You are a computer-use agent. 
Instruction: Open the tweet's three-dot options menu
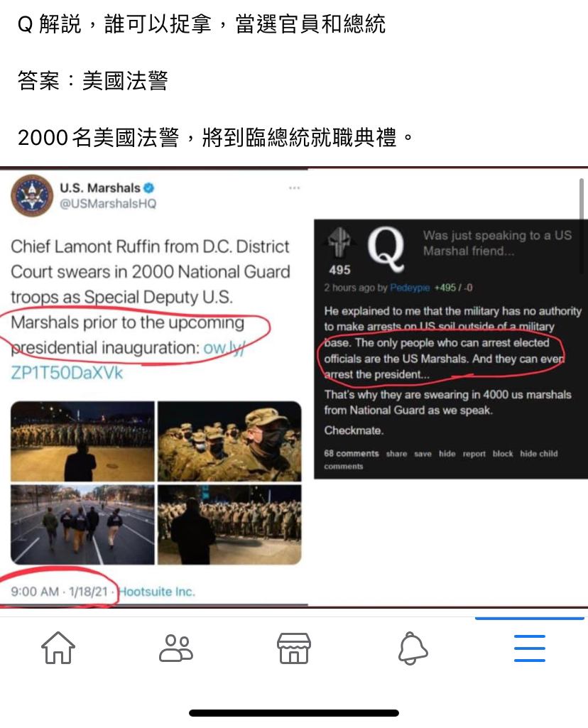[x=294, y=188]
